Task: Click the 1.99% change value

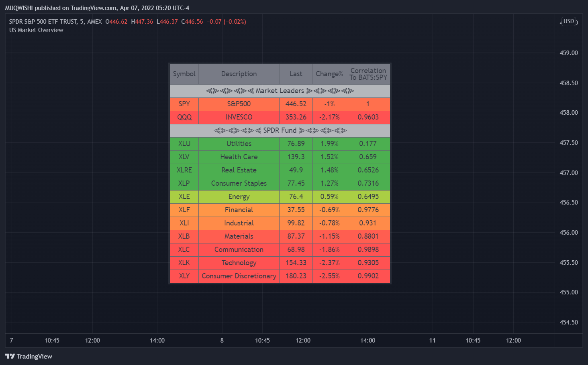Action: click(329, 144)
